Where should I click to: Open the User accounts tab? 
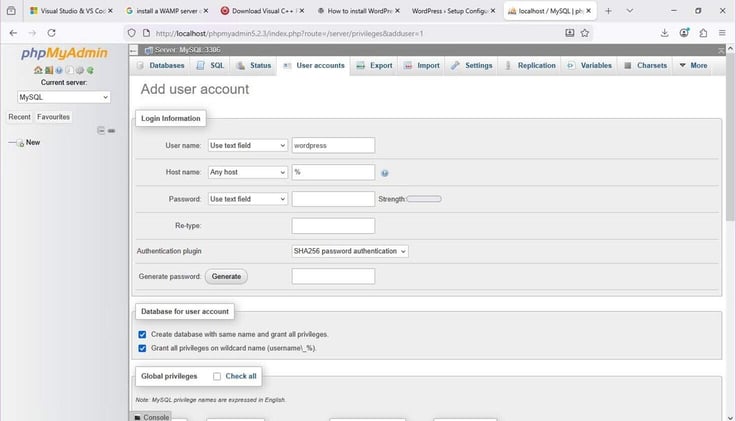coord(314,66)
